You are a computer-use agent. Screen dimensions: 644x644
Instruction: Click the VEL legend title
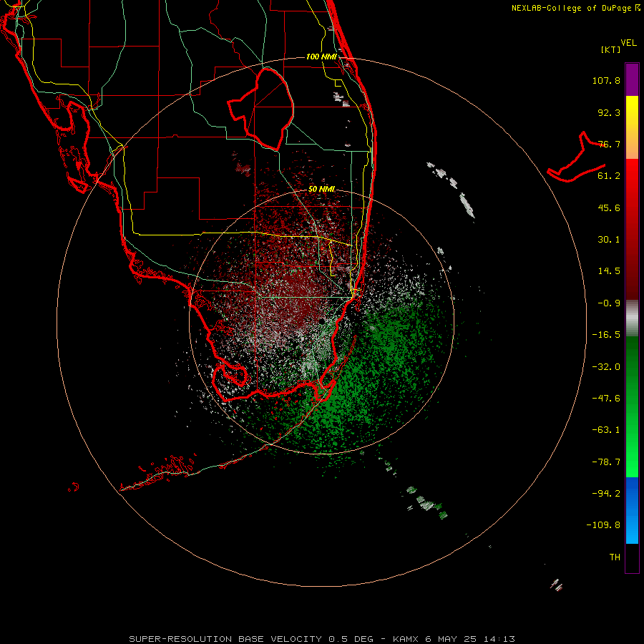click(628, 43)
